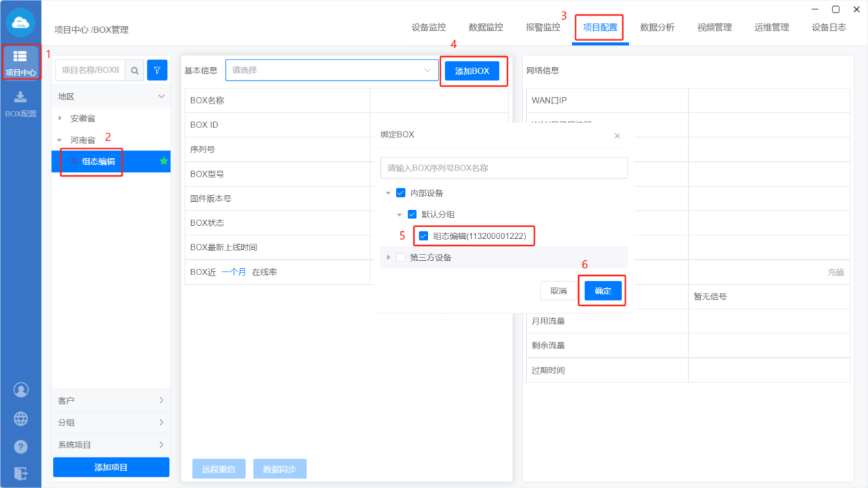
Task: Open the help question mark icon
Action: [21, 446]
